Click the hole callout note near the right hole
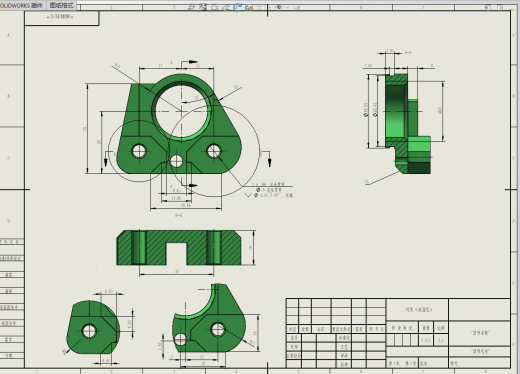 click(x=272, y=190)
